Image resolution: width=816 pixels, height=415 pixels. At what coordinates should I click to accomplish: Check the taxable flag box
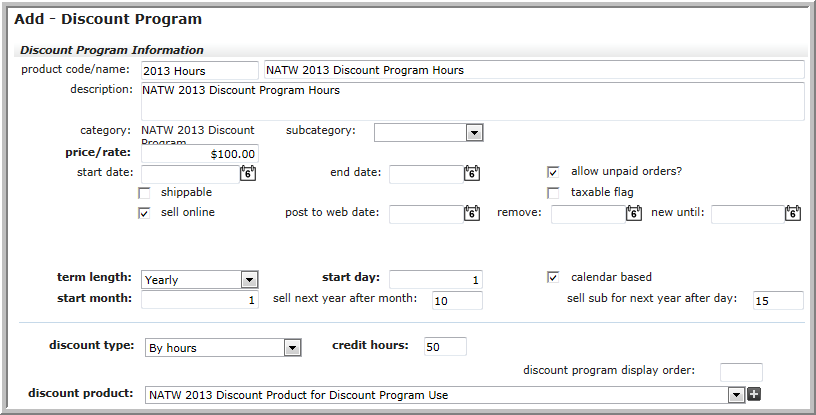tap(553, 193)
